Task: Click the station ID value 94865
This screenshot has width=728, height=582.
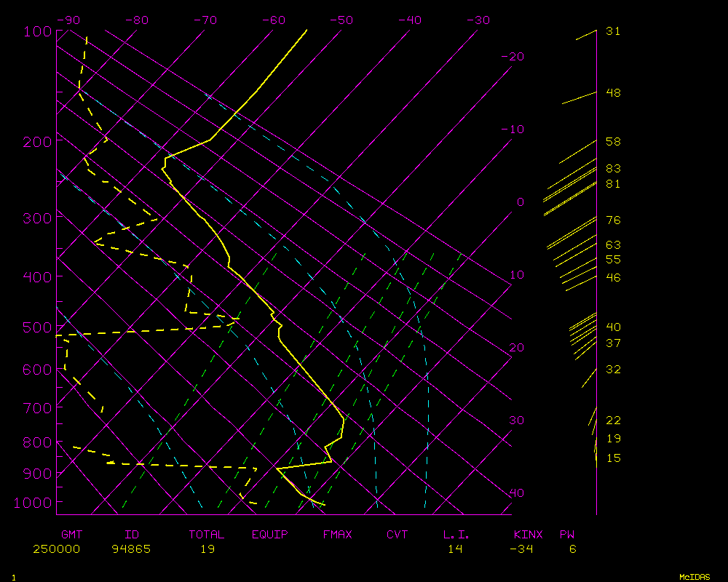Action: click(131, 549)
